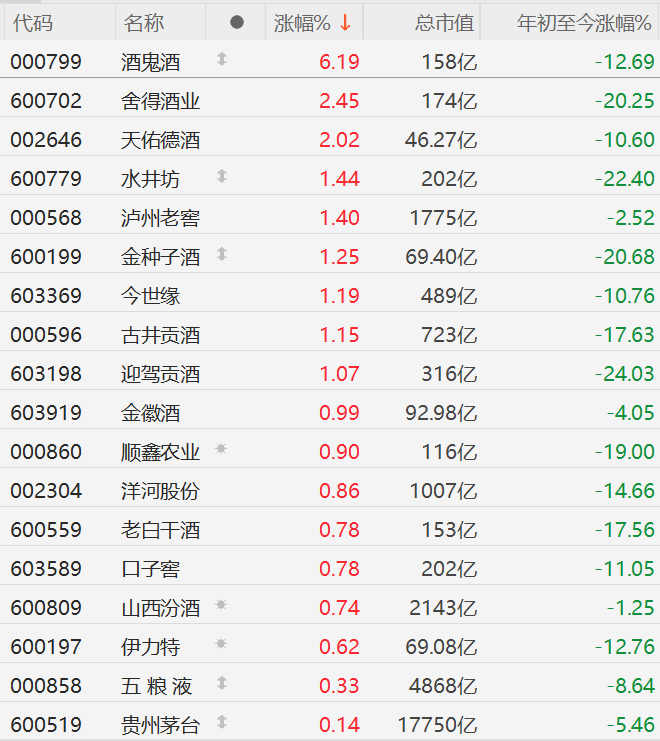
Task: Click the 46.27亿 market cap value
Action: (x=441, y=140)
